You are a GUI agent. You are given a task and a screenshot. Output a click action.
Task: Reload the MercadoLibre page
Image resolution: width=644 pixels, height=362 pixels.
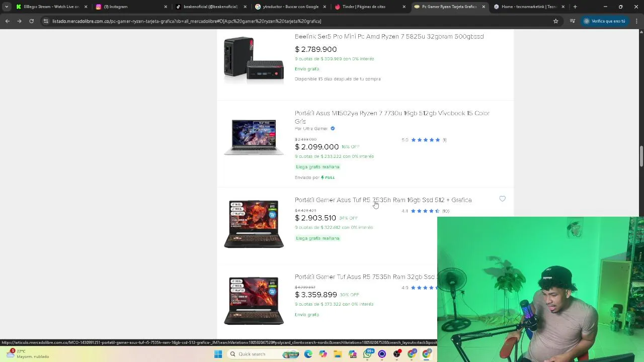(31, 21)
